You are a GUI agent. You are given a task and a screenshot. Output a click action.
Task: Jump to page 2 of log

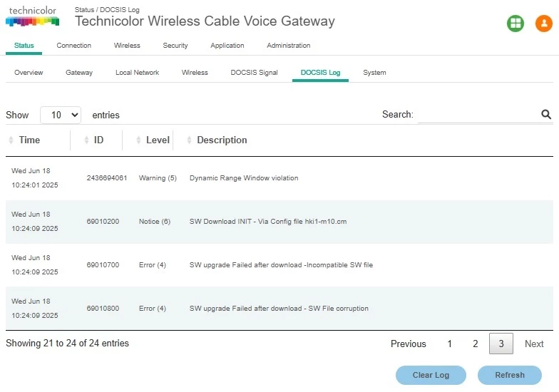pyautogui.click(x=475, y=344)
